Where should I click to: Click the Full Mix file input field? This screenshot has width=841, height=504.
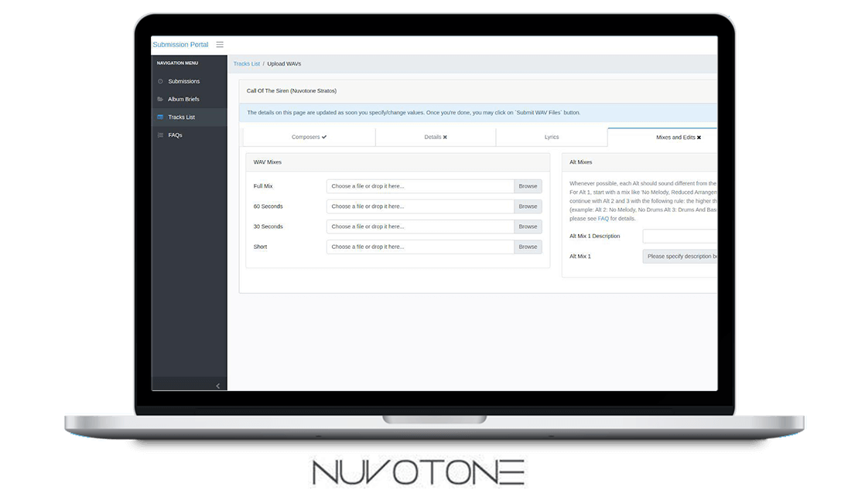tap(420, 186)
